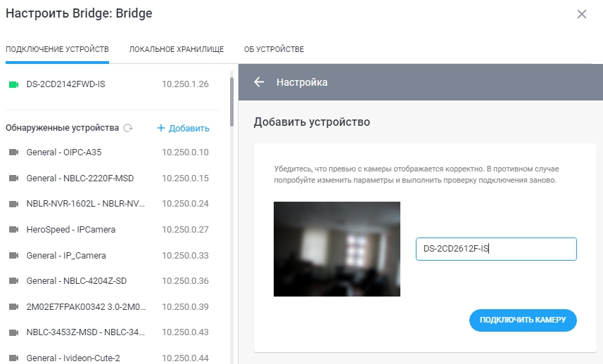Click IP address 10.250.0.33
Image resolution: width=603 pixels, height=364 pixels.
[185, 255]
